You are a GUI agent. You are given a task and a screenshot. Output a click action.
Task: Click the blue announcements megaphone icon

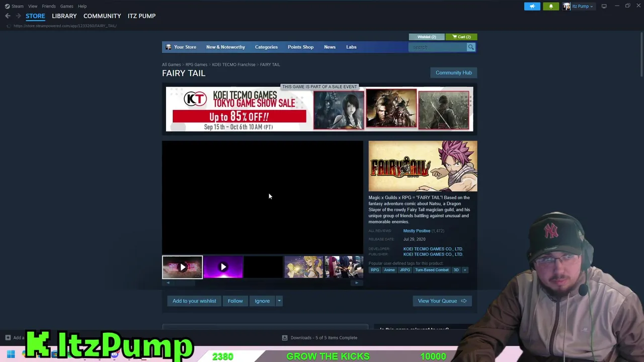click(x=532, y=6)
